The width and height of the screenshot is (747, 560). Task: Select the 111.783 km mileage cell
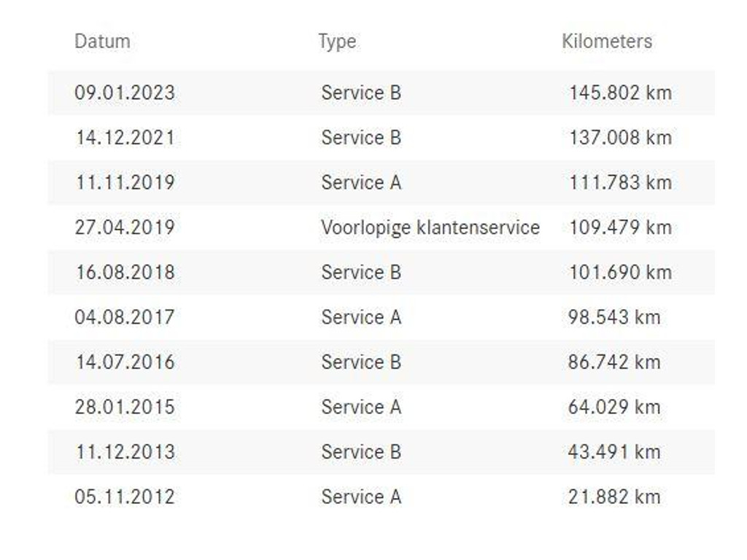620,183
